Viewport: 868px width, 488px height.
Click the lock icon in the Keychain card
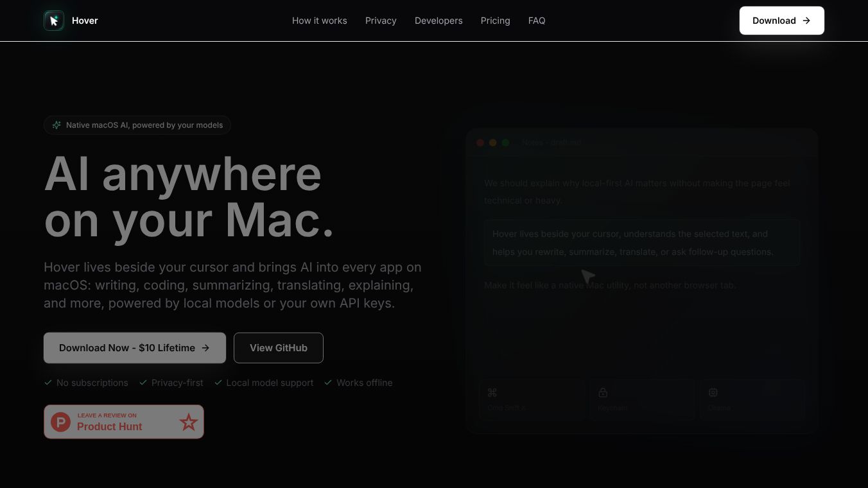pyautogui.click(x=603, y=392)
